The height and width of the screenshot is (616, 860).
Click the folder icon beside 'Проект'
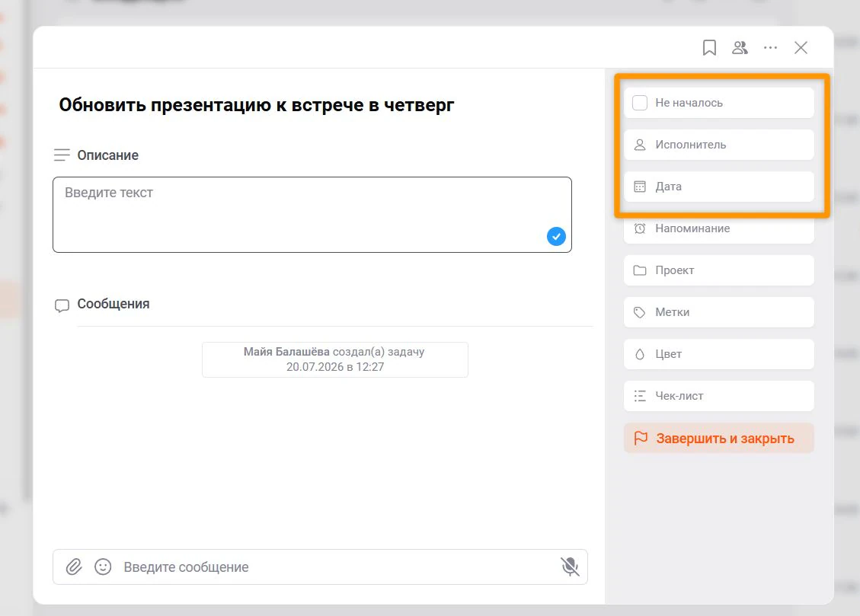[x=640, y=270]
